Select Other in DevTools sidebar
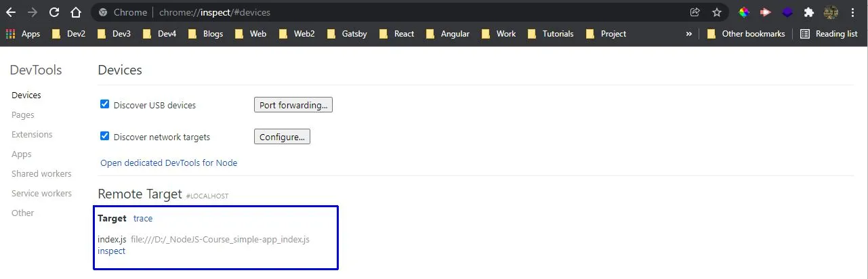 click(22, 213)
